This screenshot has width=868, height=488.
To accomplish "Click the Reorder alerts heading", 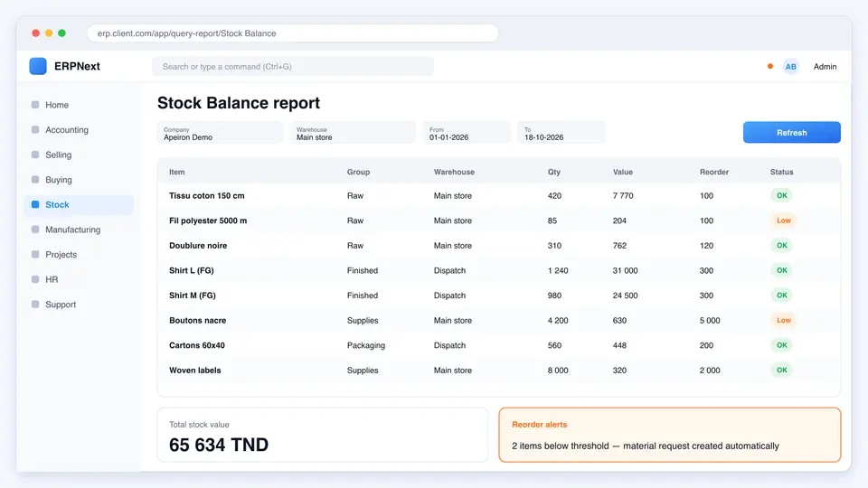I will coord(539,425).
